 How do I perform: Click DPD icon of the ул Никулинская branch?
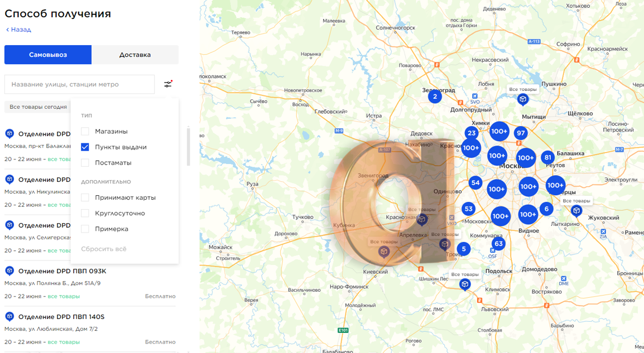click(9, 179)
